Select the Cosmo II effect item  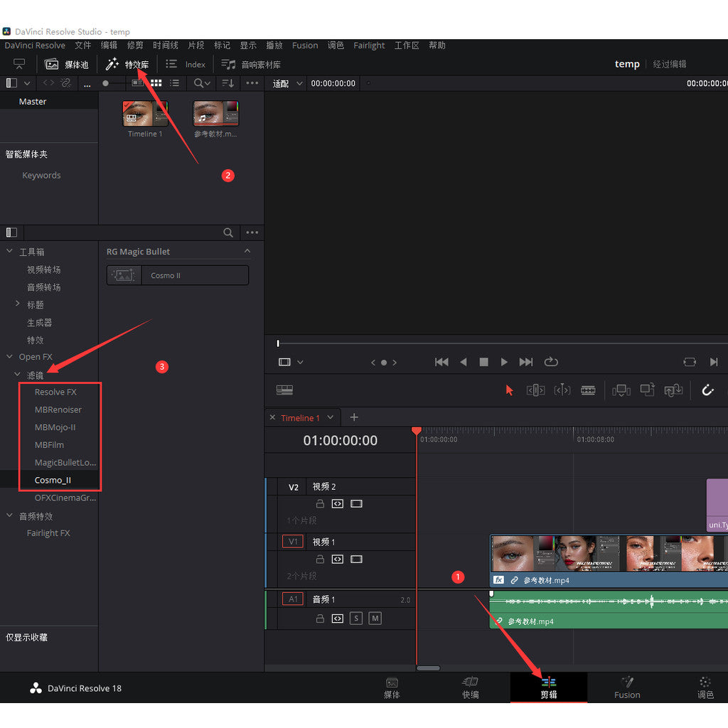[178, 275]
